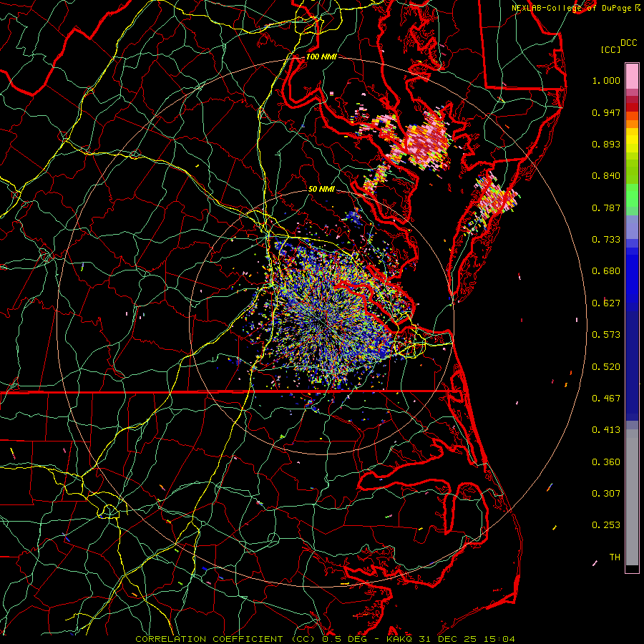Click the KAKQ radar site identifier

401,639
